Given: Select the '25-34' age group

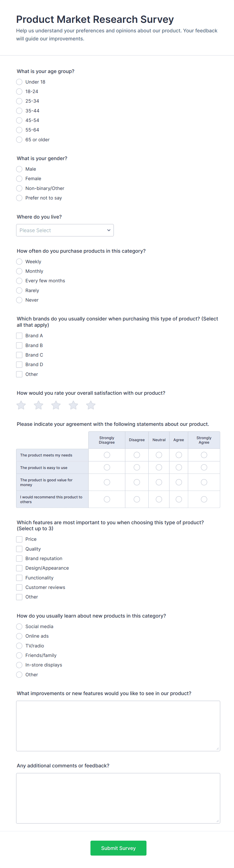Looking at the screenshot, I should point(19,101).
